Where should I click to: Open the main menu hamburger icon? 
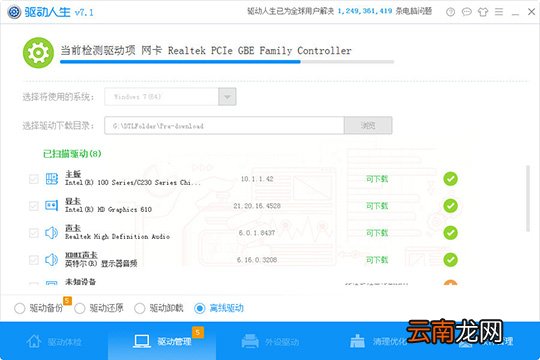pos(499,12)
